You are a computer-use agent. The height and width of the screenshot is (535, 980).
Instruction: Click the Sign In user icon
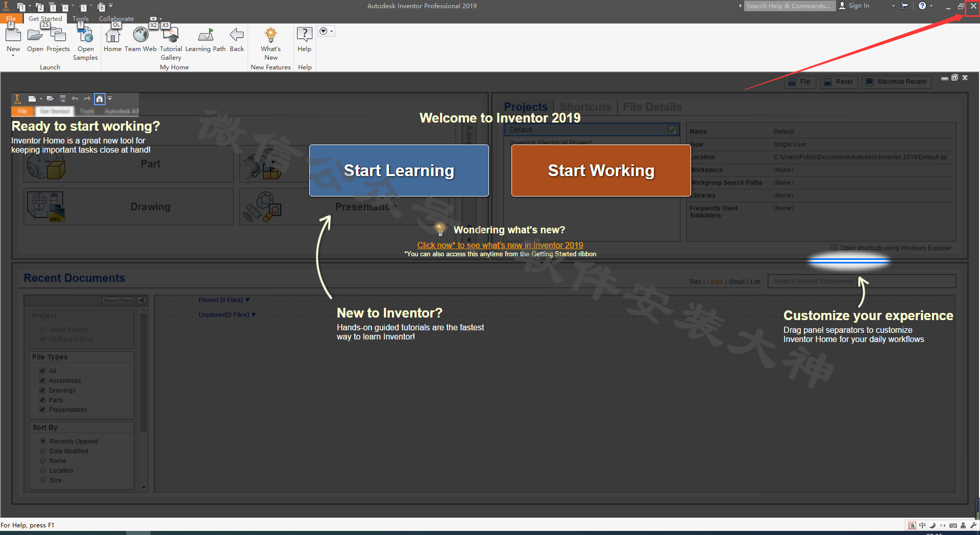coord(842,6)
